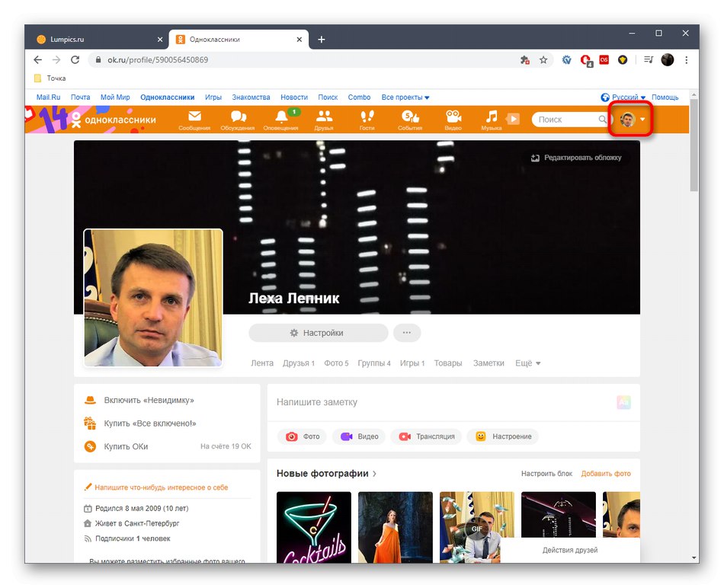
Task: Open profile actions via three-dots button
Action: [406, 333]
